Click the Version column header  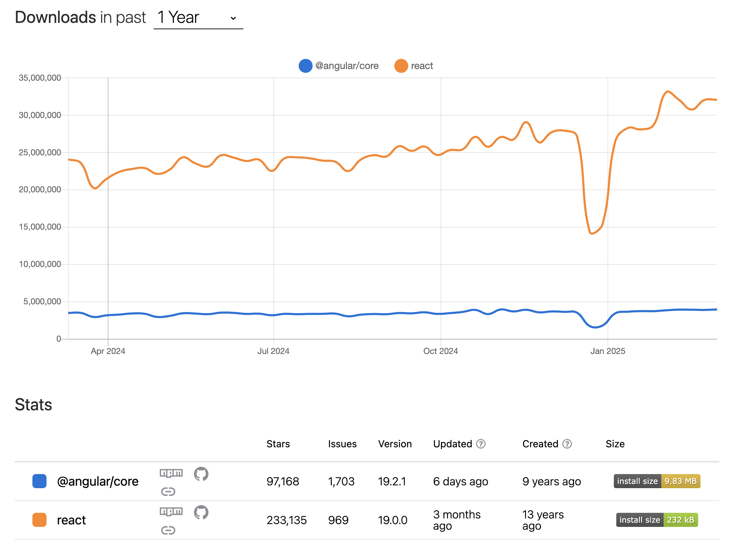[395, 444]
